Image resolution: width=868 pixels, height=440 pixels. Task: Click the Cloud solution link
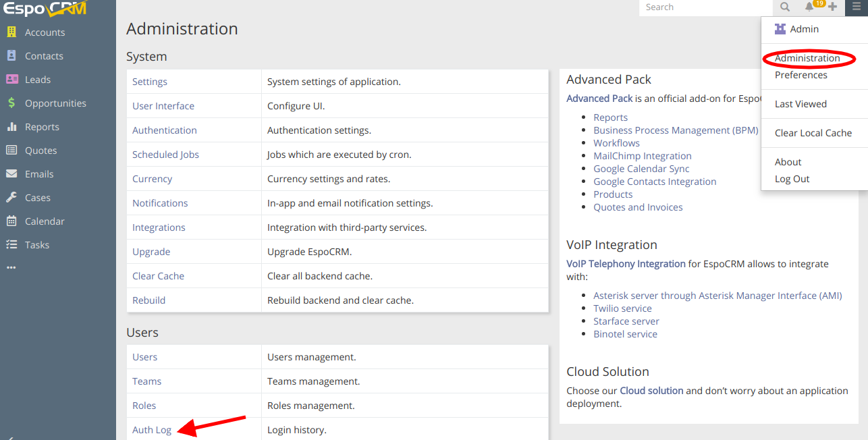coord(651,391)
